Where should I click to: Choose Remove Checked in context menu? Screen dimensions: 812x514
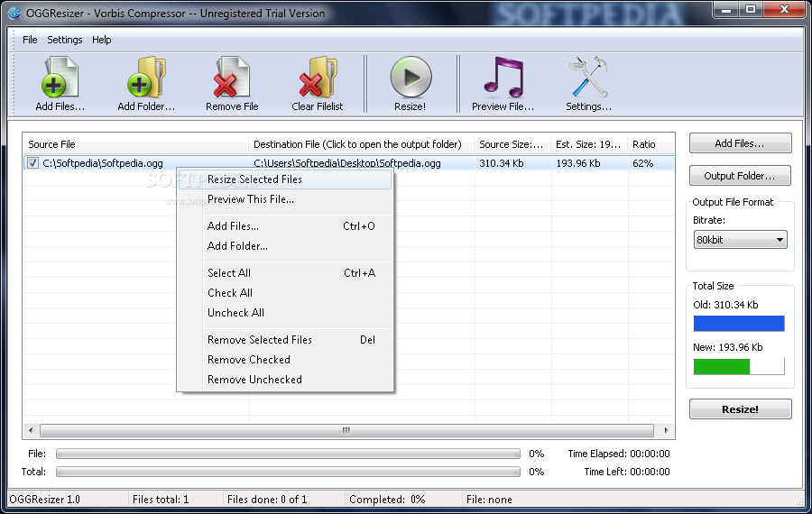click(285, 360)
